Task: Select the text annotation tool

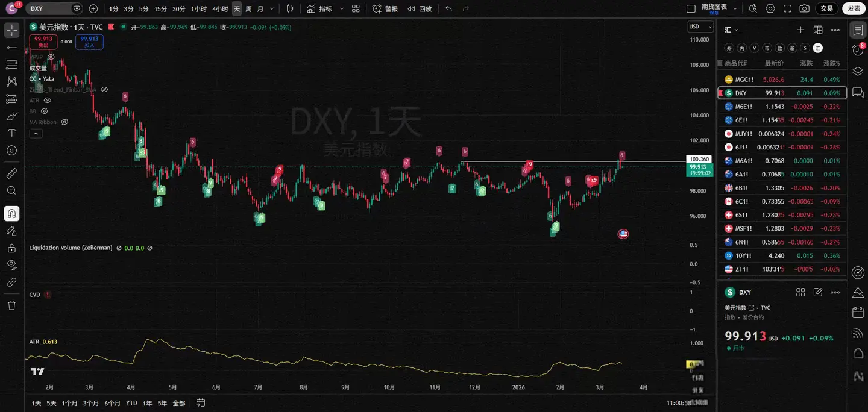Action: click(x=11, y=133)
